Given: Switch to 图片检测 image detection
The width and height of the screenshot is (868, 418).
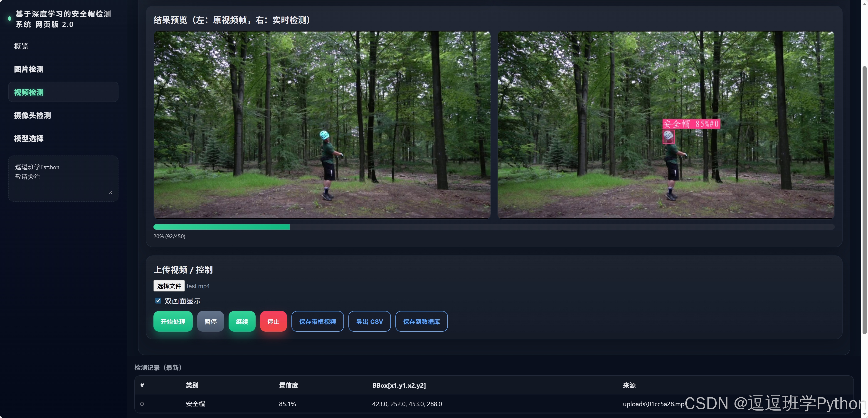Looking at the screenshot, I should (x=29, y=69).
